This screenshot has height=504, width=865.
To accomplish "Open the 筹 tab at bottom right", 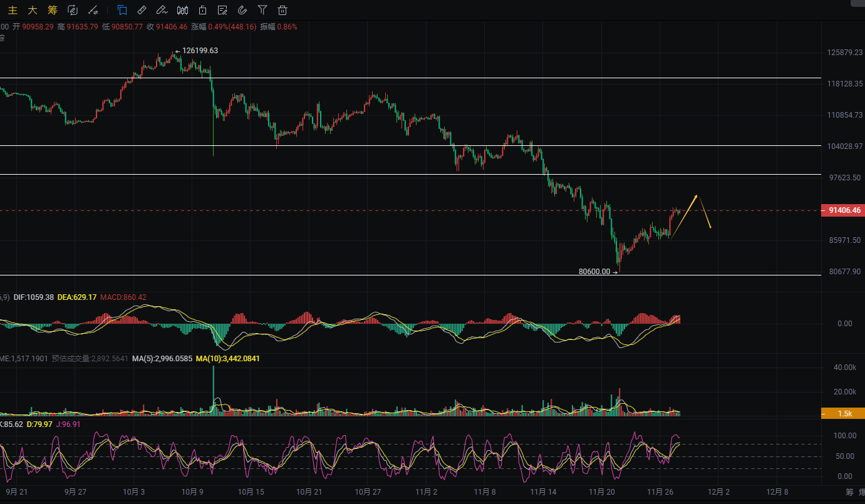I will tap(849, 491).
